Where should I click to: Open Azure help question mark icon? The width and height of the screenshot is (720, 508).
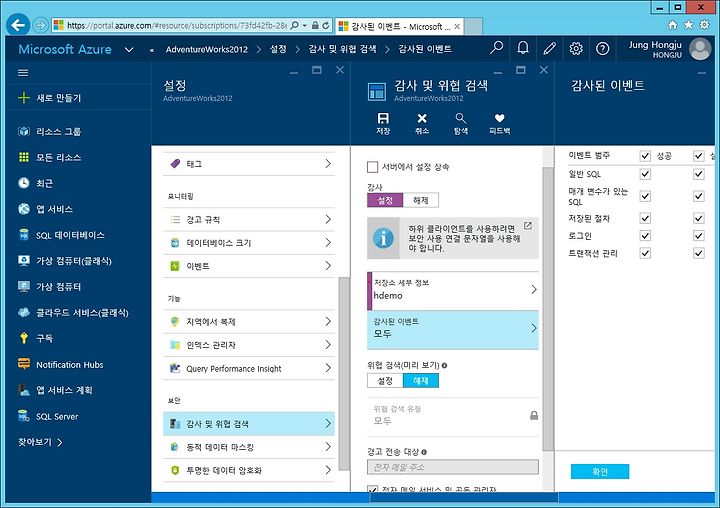[x=602, y=48]
